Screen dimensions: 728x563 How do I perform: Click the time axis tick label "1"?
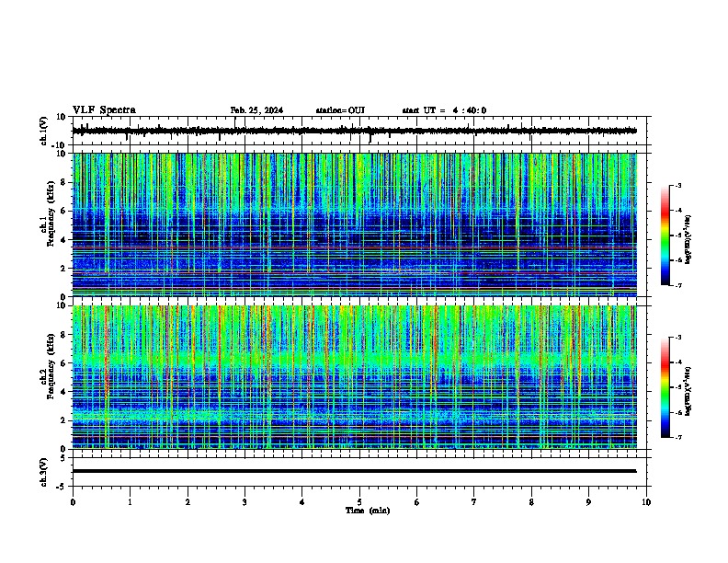click(130, 501)
